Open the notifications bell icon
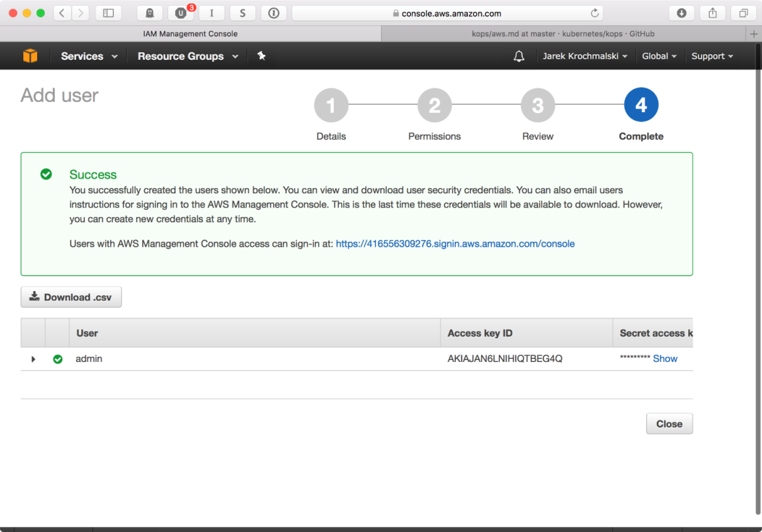This screenshot has width=762, height=532. click(519, 56)
